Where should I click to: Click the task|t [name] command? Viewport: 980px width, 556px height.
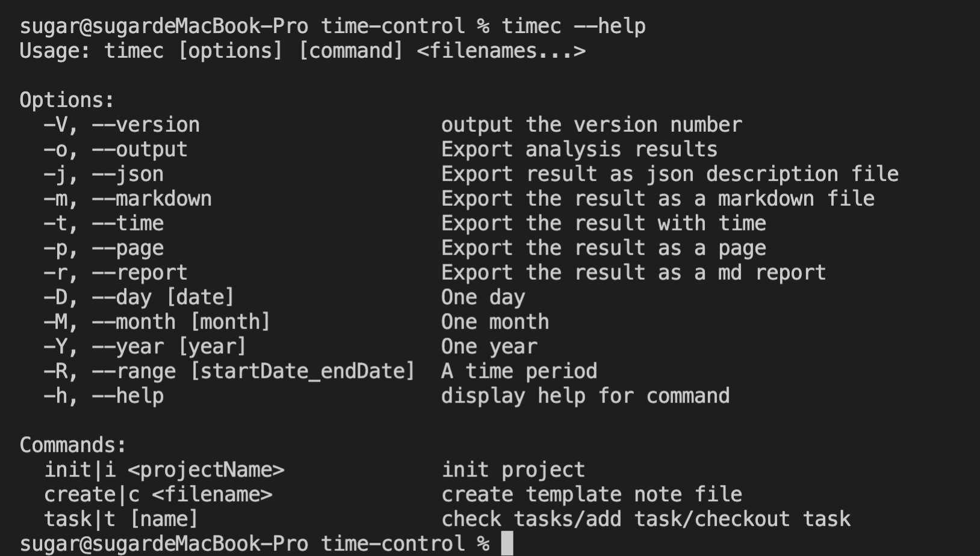point(120,519)
